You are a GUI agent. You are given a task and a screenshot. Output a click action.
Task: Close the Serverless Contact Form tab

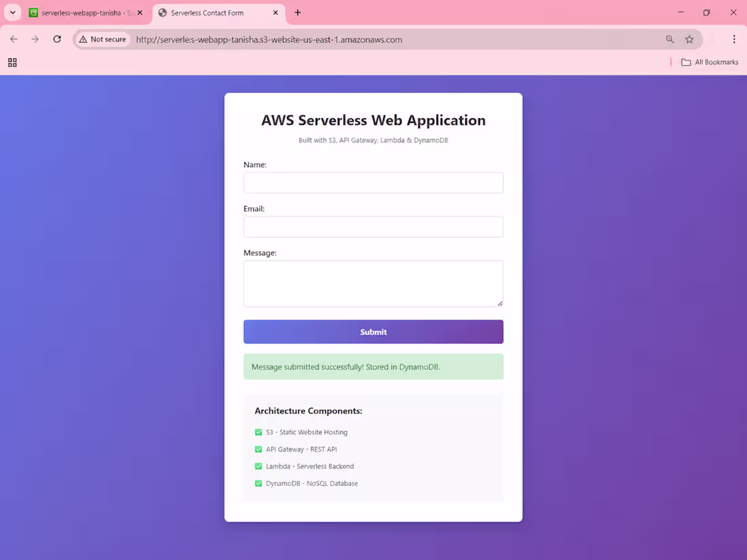(x=275, y=13)
